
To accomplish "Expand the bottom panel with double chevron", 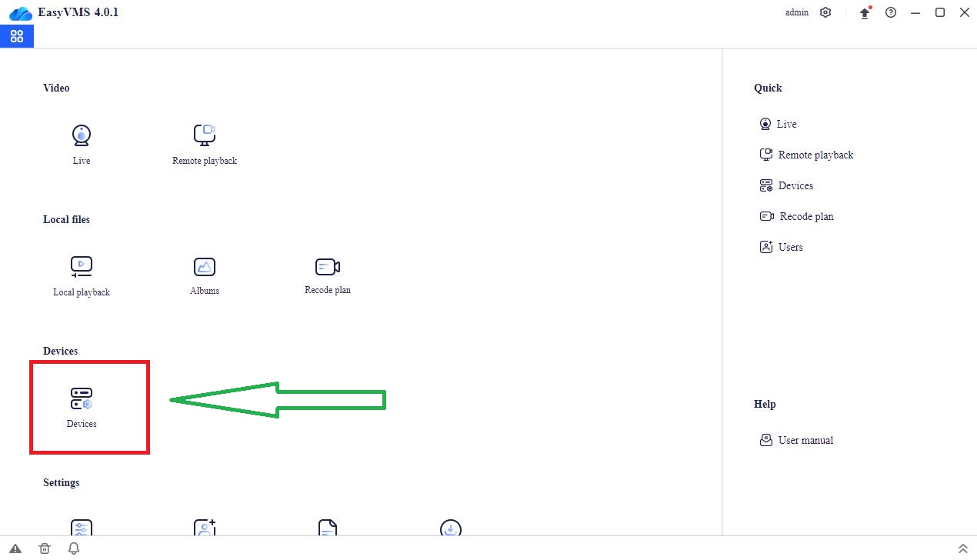I will 962,548.
